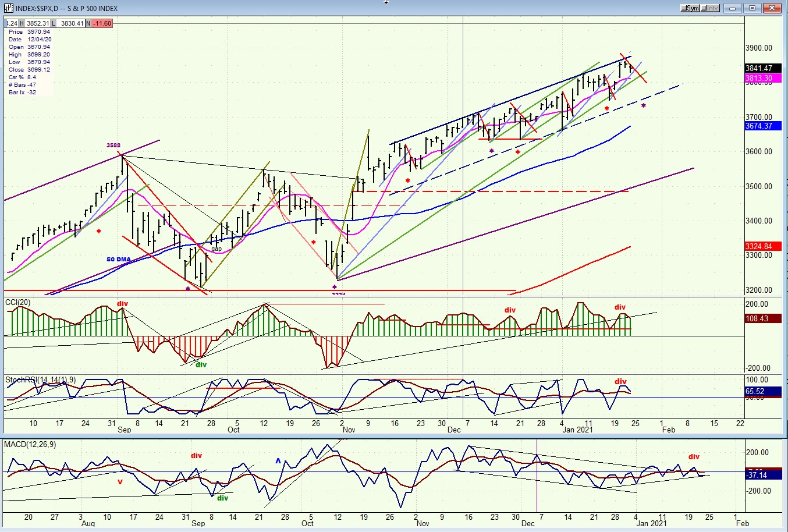Click the MACD value tag -37.14
Viewport: 788px width, 532px height.
[x=762, y=475]
